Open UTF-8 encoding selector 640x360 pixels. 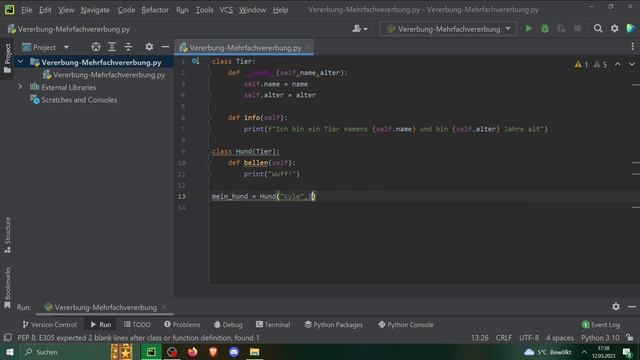(x=529, y=338)
